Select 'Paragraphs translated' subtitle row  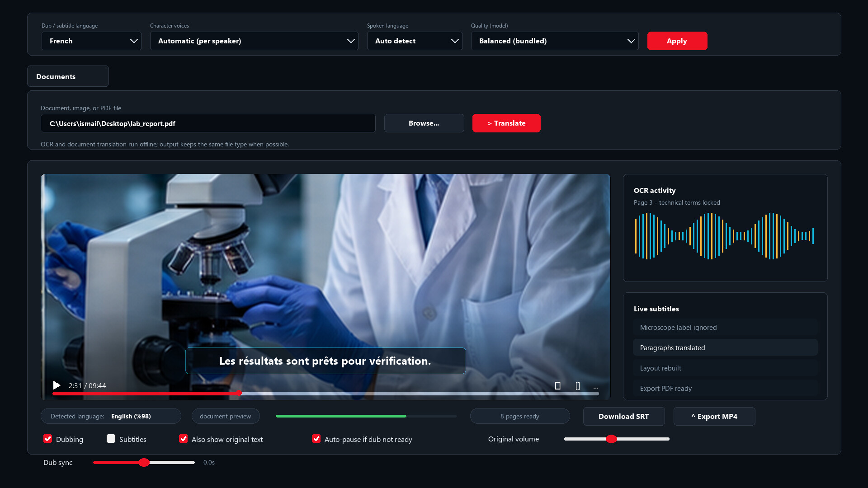725,348
